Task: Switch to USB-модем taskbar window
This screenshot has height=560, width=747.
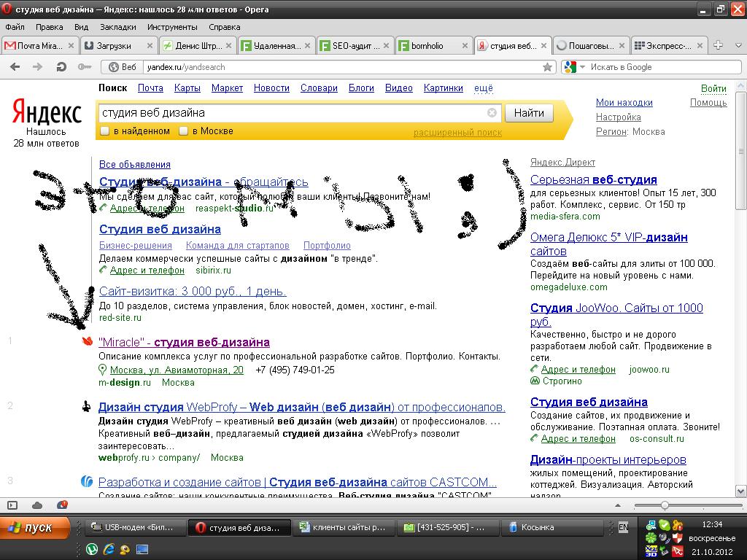Action: tap(134, 528)
